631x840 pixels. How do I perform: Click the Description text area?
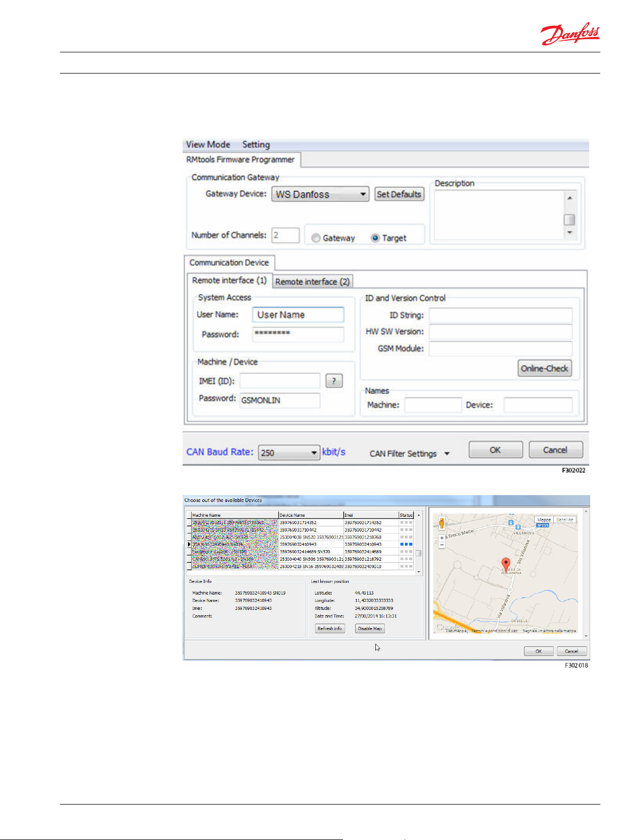point(499,215)
